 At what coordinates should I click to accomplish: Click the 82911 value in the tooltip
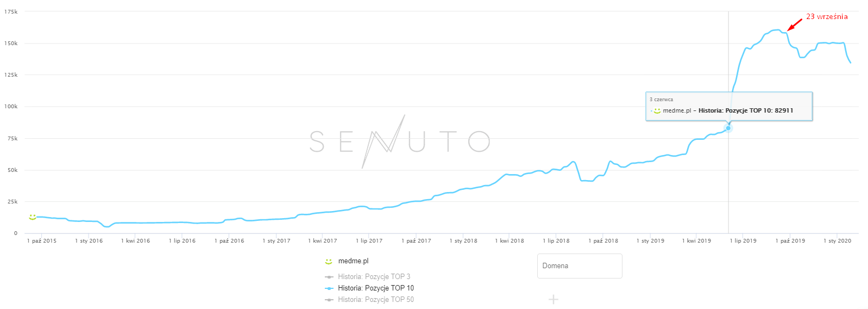tap(784, 110)
